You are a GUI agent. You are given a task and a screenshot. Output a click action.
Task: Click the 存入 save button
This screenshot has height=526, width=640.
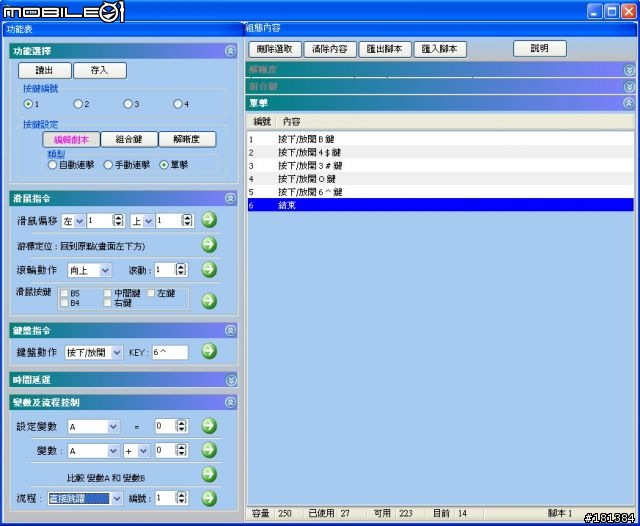[100, 71]
